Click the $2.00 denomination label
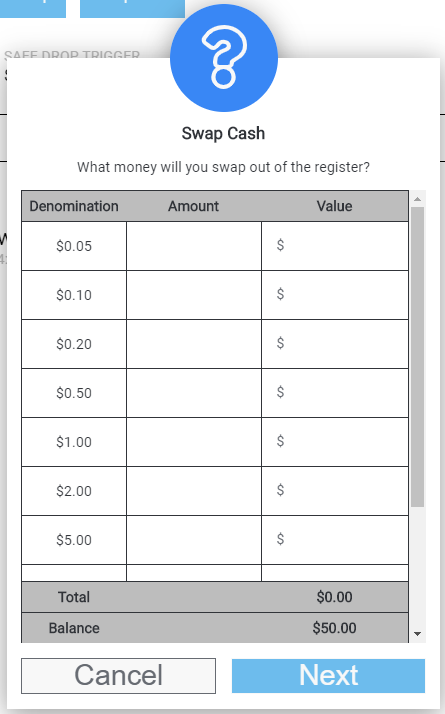Image resolution: width=445 pixels, height=714 pixels. click(74, 491)
